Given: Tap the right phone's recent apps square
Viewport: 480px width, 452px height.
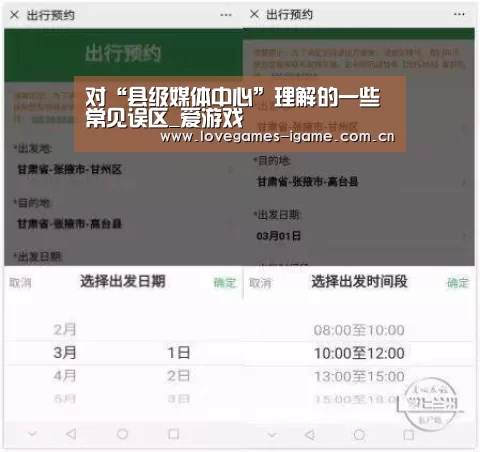Looking at the screenshot, I should 409,435.
